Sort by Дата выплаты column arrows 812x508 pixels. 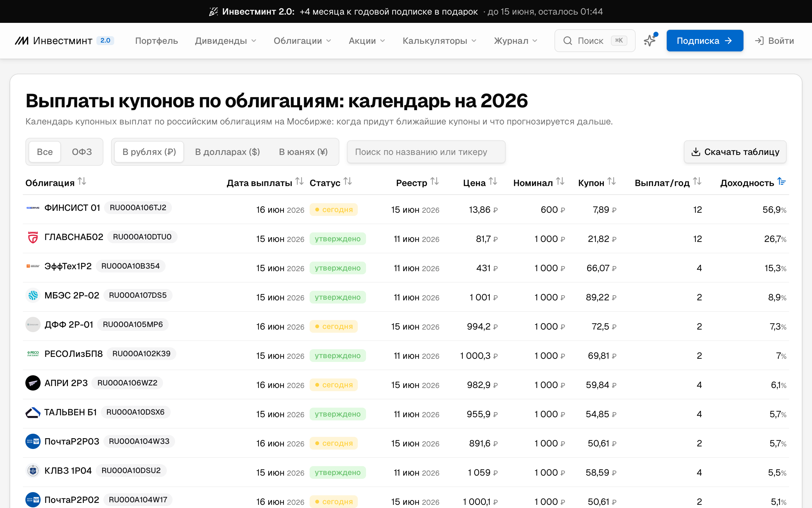click(300, 182)
